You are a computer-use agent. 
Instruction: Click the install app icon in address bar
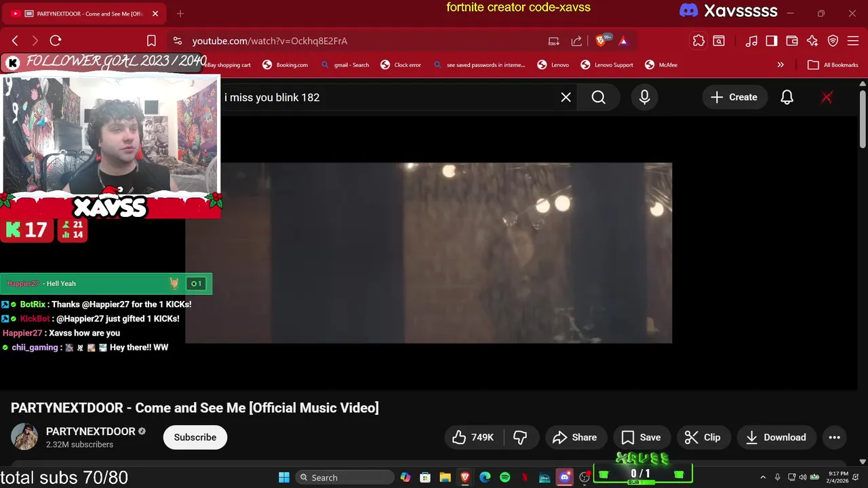[554, 41]
